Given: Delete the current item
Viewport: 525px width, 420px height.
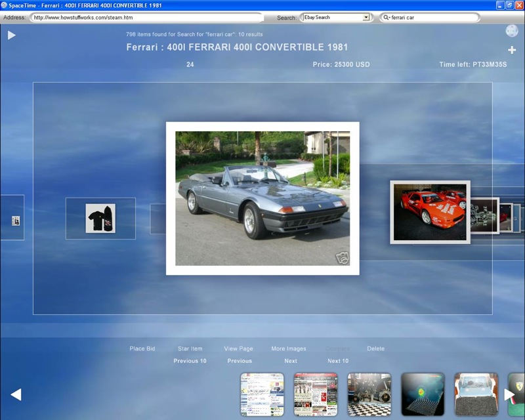Looking at the screenshot, I should 375,348.
